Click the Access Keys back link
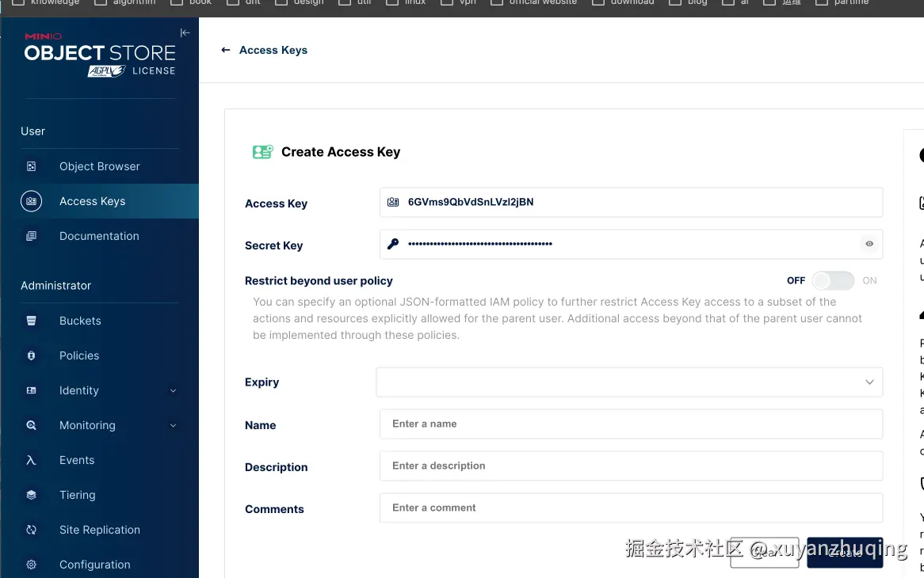924x578 pixels. (x=273, y=50)
